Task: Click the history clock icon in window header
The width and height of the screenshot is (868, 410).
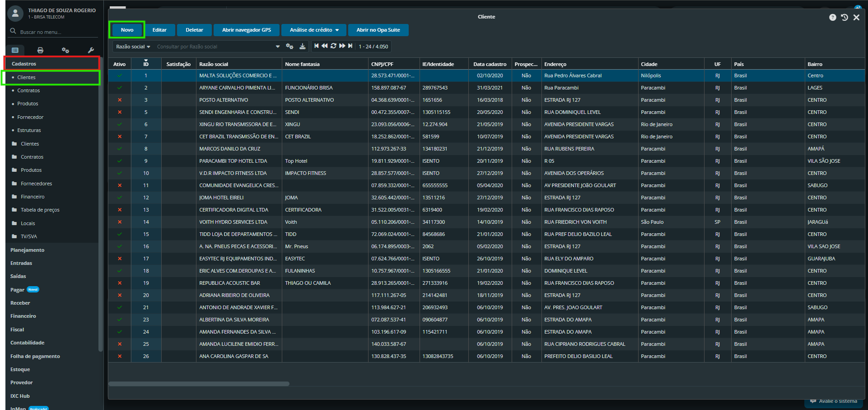Action: click(x=844, y=17)
